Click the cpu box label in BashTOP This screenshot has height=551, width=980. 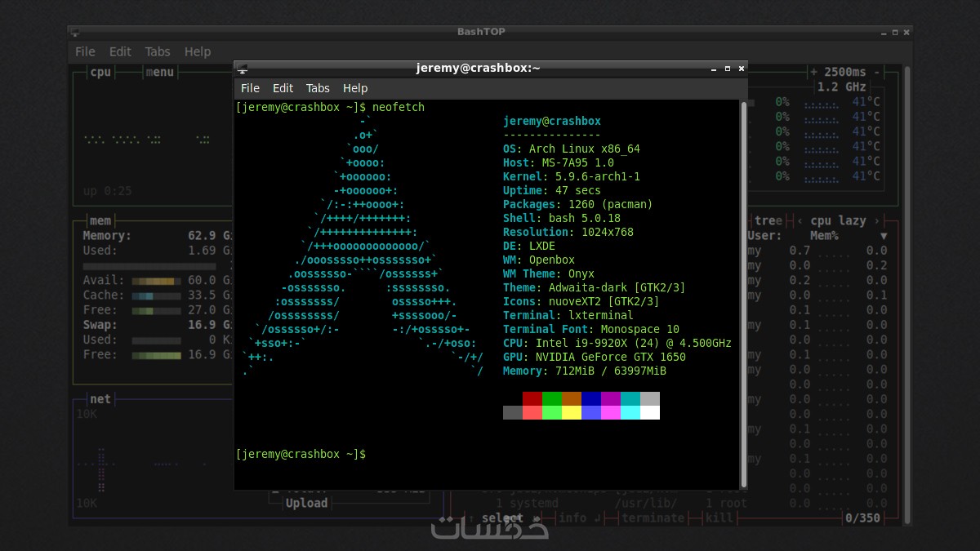coord(100,72)
